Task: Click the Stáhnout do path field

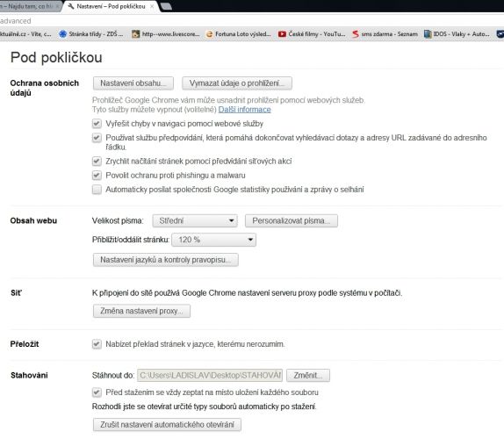Action: pyautogui.click(x=210, y=376)
